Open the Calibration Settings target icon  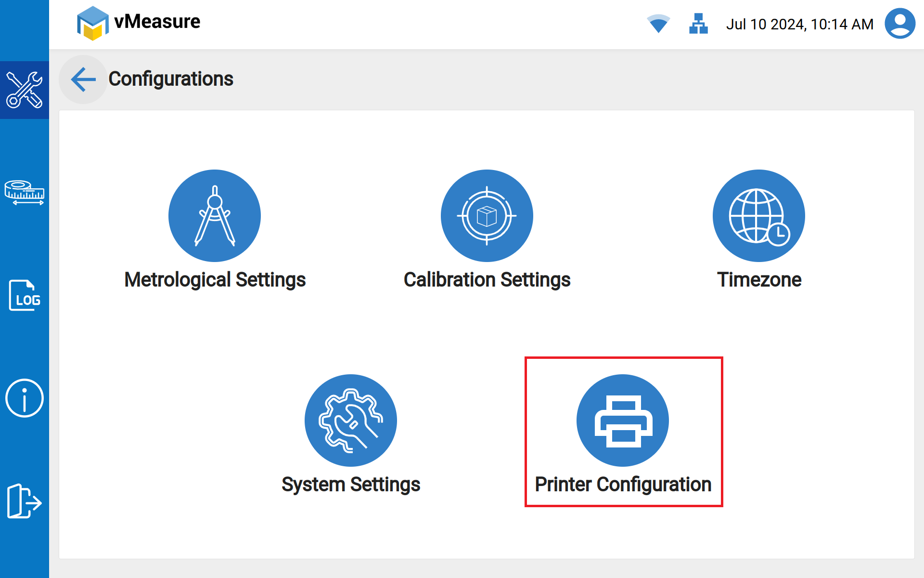click(487, 216)
